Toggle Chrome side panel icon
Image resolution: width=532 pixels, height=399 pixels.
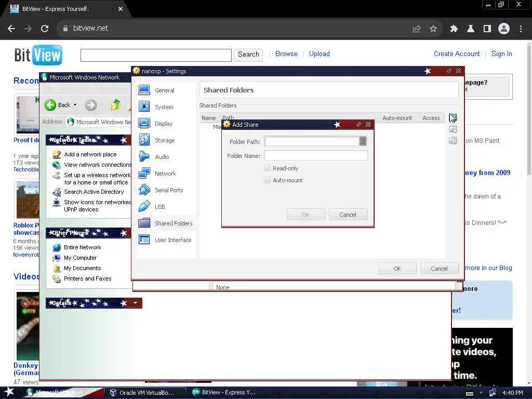pos(487,29)
